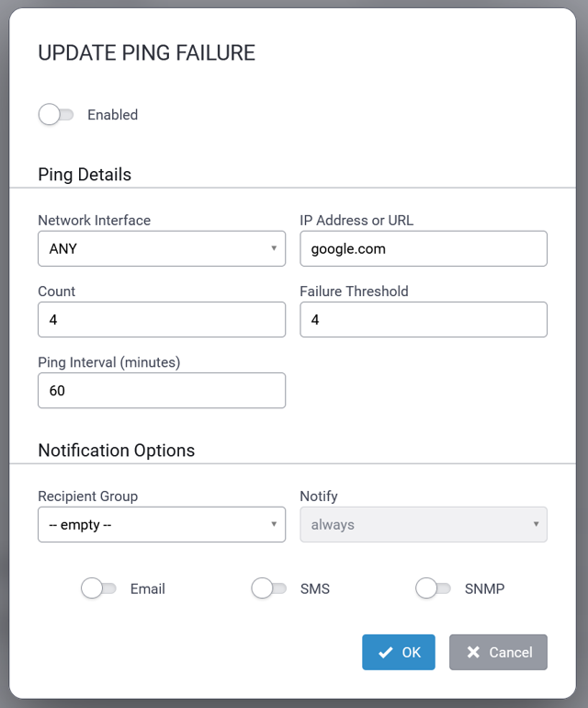Click the Enabled label text

pyautogui.click(x=112, y=115)
